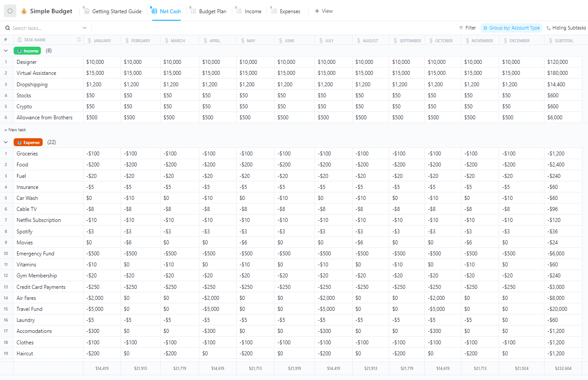Click + New task under the Income group
Image resolution: width=588 pixels, height=380 pixels.
pyautogui.click(x=15, y=130)
